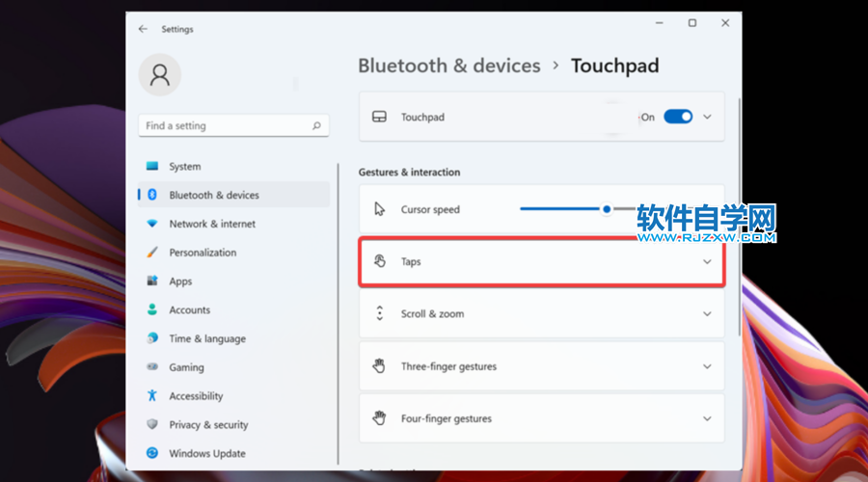Click the Privacy & security shield icon

(152, 424)
